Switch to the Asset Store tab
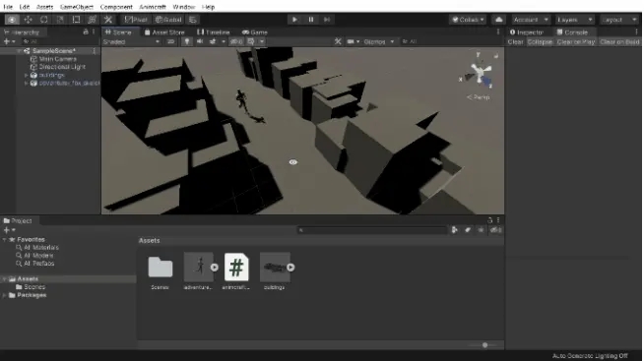The width and height of the screenshot is (644, 361). [x=164, y=32]
